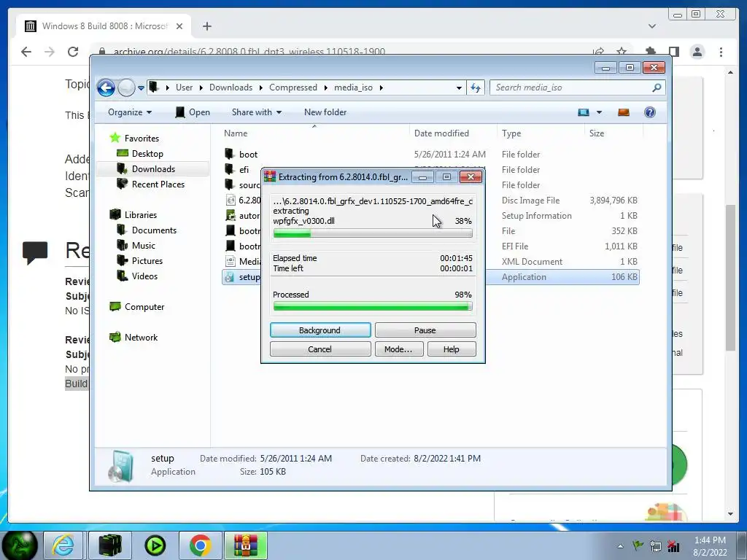Click the Processed progress bar
Image resolution: width=747 pixels, height=560 pixels.
(373, 307)
